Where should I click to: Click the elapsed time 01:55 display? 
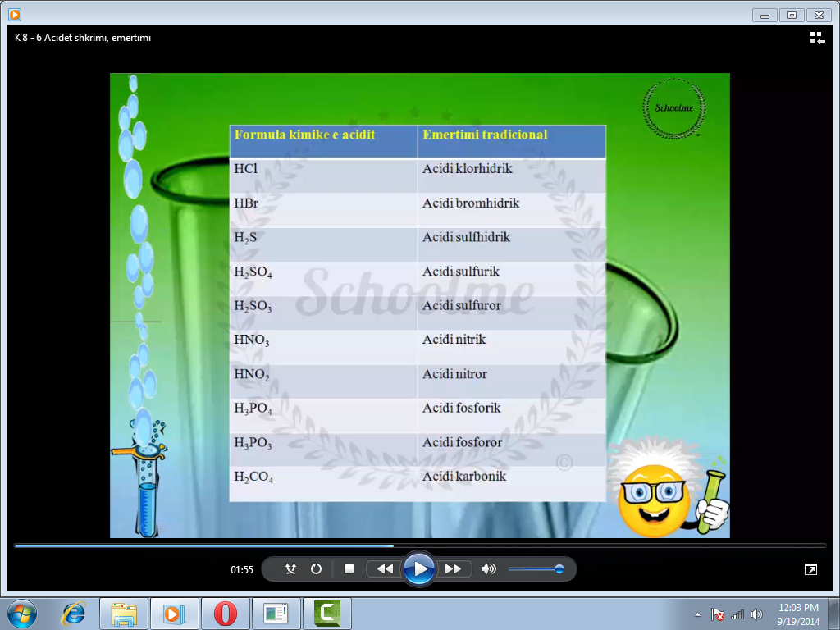point(242,569)
